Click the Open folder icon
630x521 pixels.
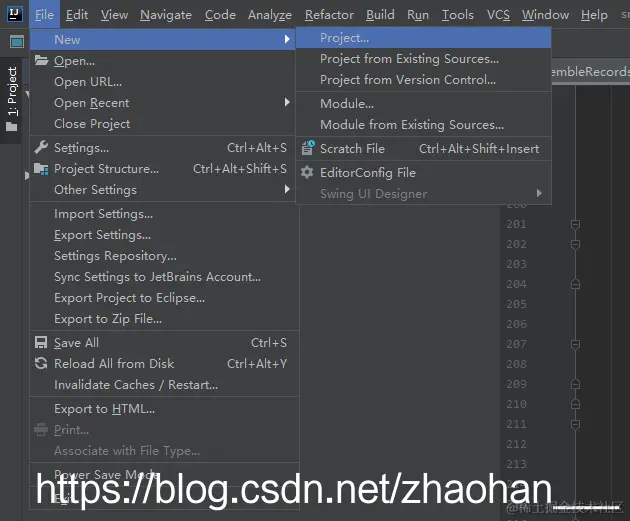tap(41, 61)
